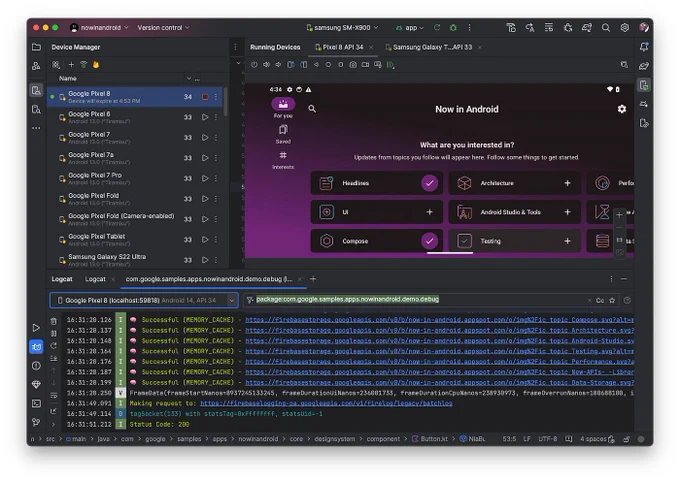Viewport: 680px width, 482px height.
Task: Add a device with the plus icon
Action: [x=71, y=65]
